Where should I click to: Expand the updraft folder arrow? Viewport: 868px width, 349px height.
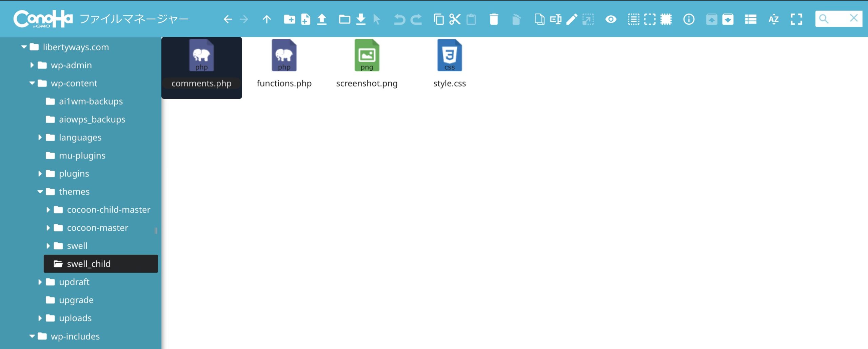tap(40, 282)
